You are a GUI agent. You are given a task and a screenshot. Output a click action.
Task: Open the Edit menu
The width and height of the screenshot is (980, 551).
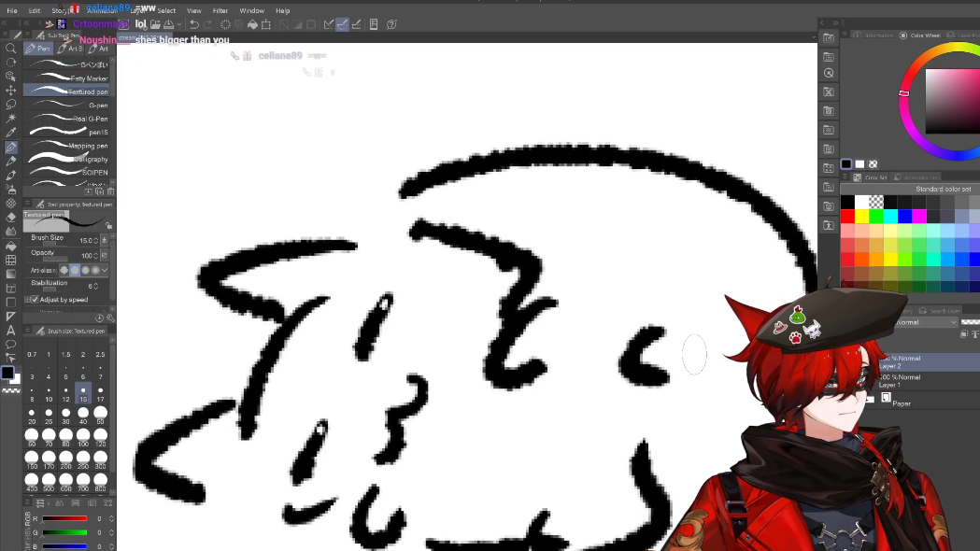click(35, 10)
